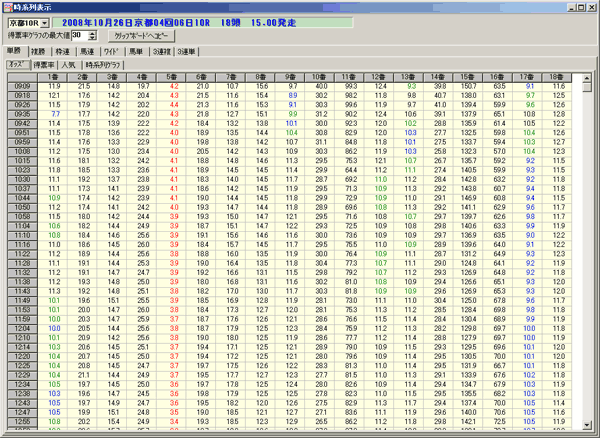
Task: Increase the 得票率グラフの最大値 spinner value
Action: point(92,34)
